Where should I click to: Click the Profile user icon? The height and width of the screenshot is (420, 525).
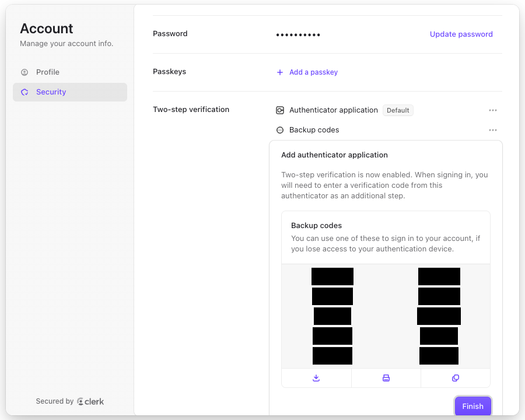click(x=24, y=72)
